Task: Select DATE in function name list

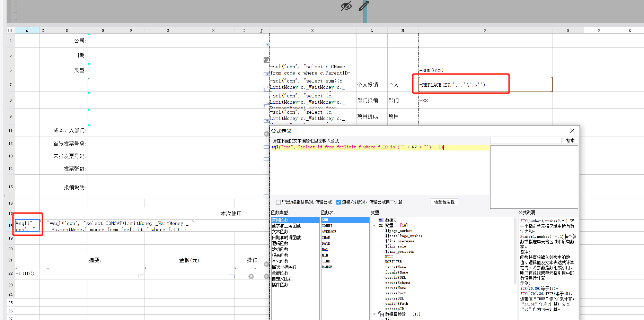Action: (345, 243)
